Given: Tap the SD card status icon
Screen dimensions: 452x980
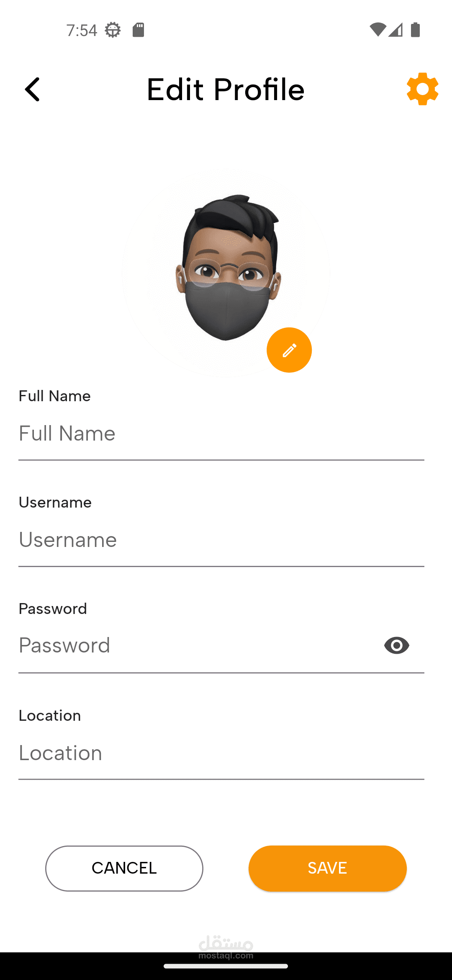Looking at the screenshot, I should coord(139,30).
